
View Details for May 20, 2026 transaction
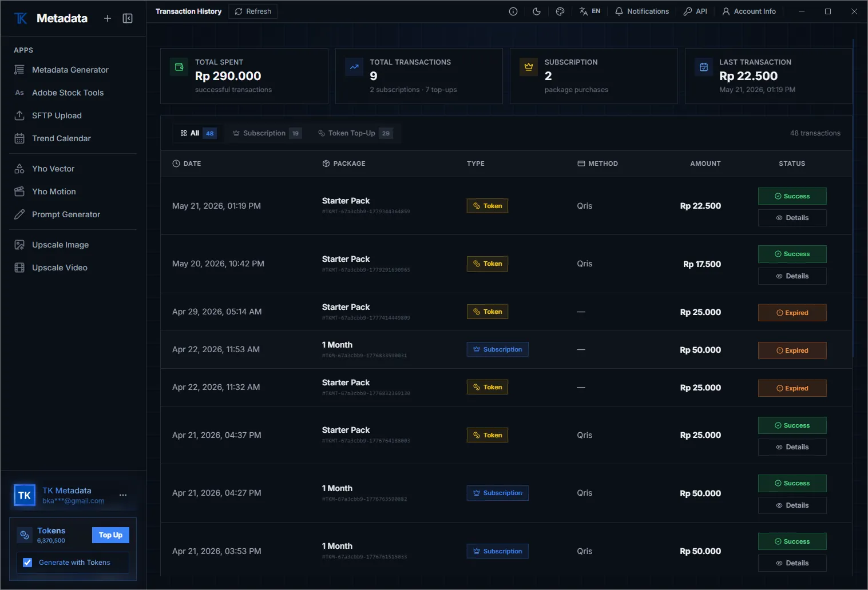(x=792, y=276)
